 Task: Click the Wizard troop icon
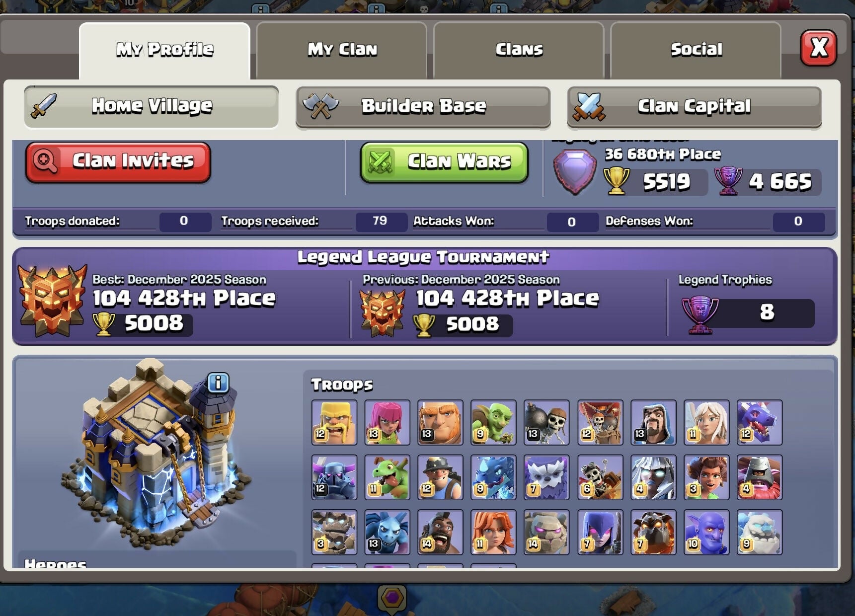[653, 422]
